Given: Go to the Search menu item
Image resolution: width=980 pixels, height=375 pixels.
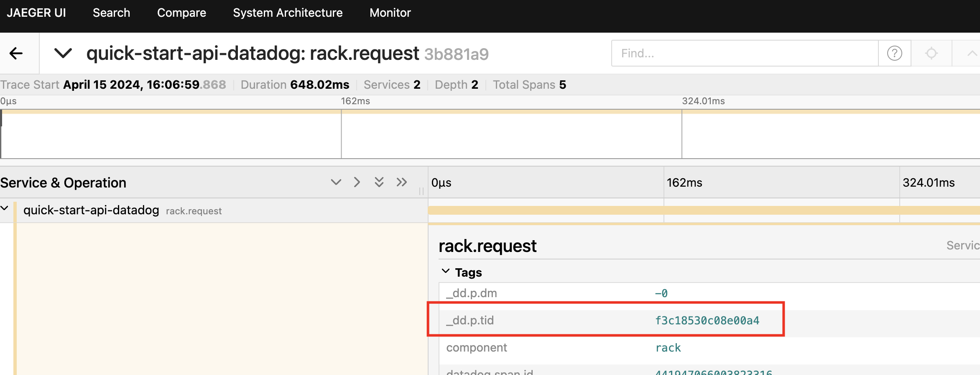Looking at the screenshot, I should point(111,13).
